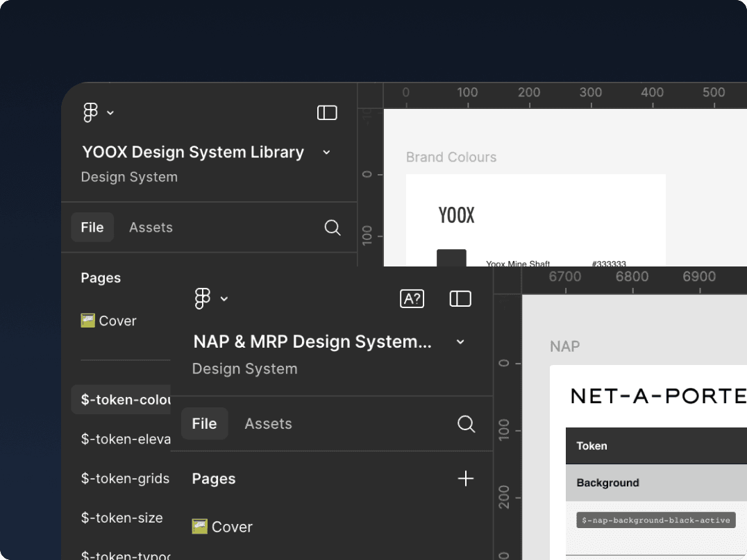Select $-token-colour page in YOOX window
Image resolution: width=747 pixels, height=560 pixels.
121,400
